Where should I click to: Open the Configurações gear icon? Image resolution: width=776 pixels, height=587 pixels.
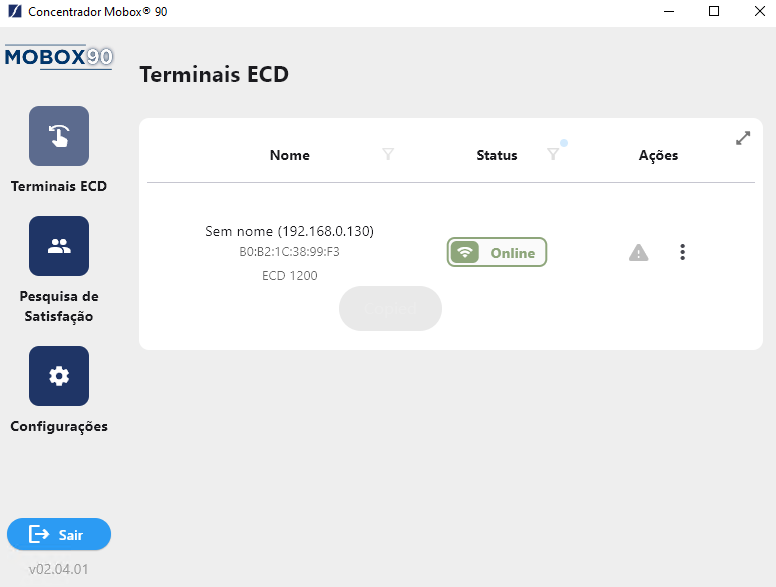59,376
